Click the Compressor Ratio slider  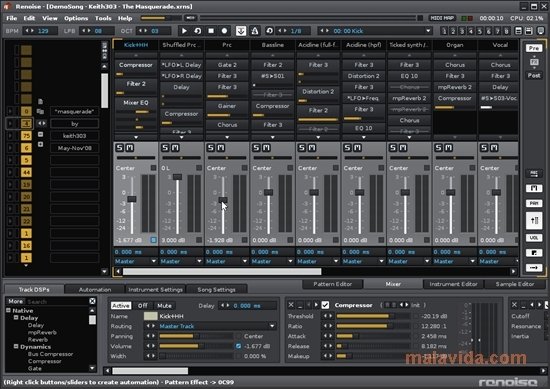(374, 326)
